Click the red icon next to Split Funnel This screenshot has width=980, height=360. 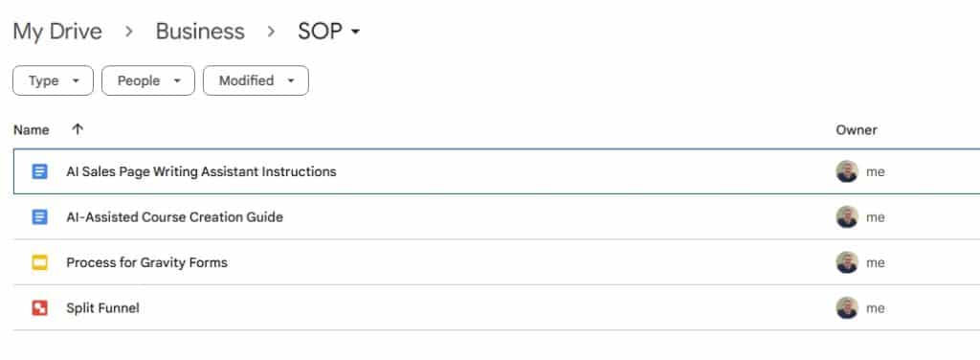point(39,308)
